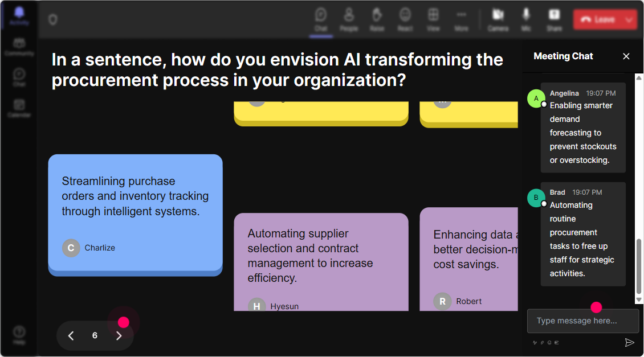Image resolution: width=644 pixels, height=357 pixels.
Task: Open the React emoji menu
Action: coord(405,20)
